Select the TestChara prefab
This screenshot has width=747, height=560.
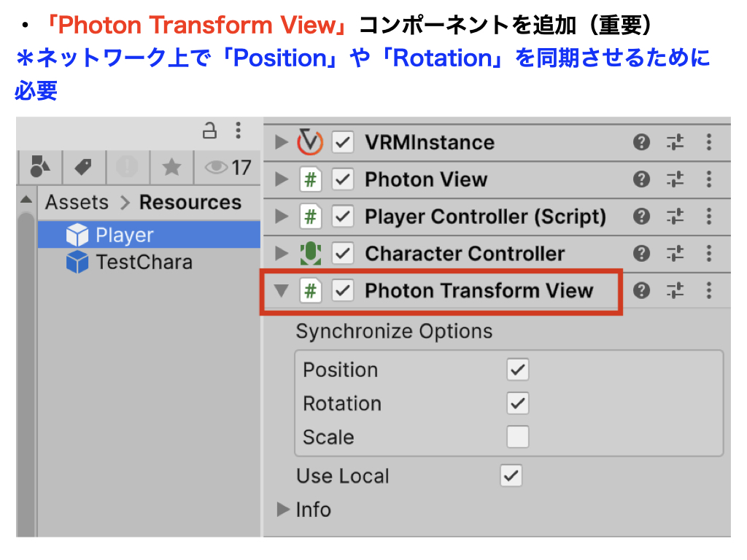149,262
